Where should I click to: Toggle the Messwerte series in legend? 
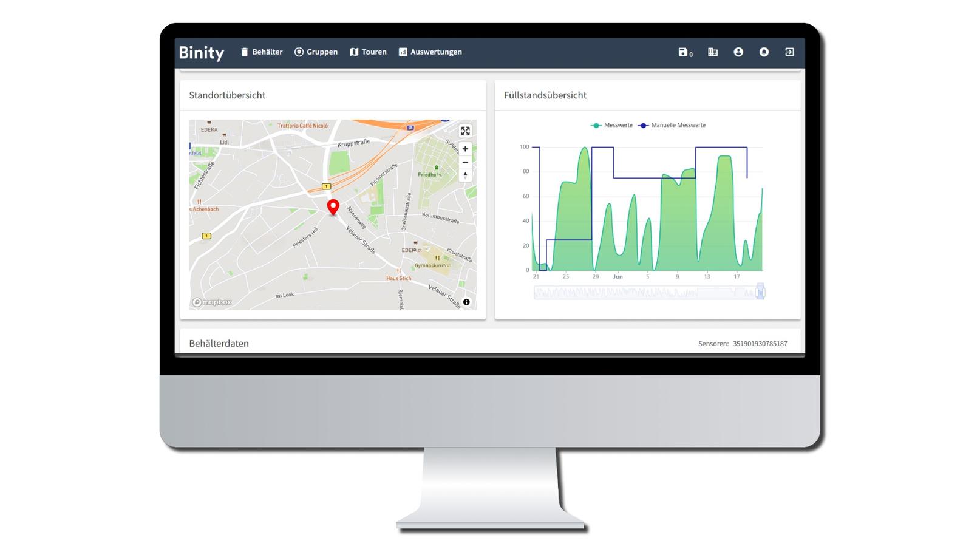[x=612, y=125]
